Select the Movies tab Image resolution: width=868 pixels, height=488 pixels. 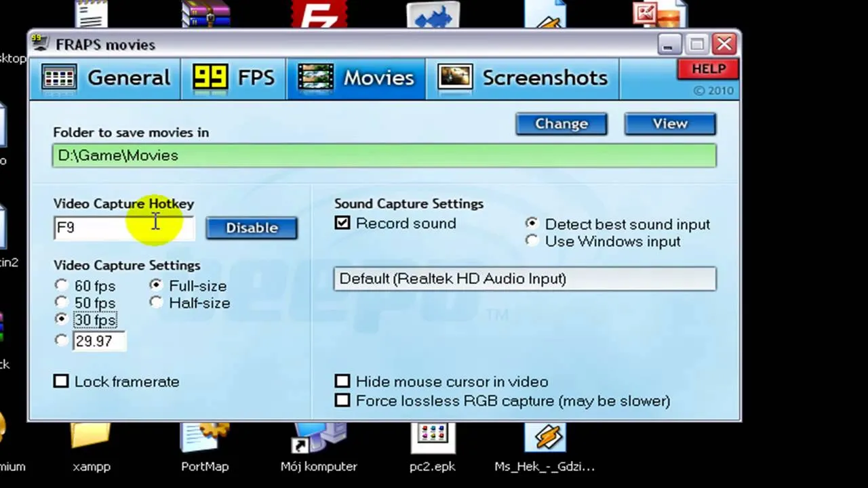pos(356,78)
